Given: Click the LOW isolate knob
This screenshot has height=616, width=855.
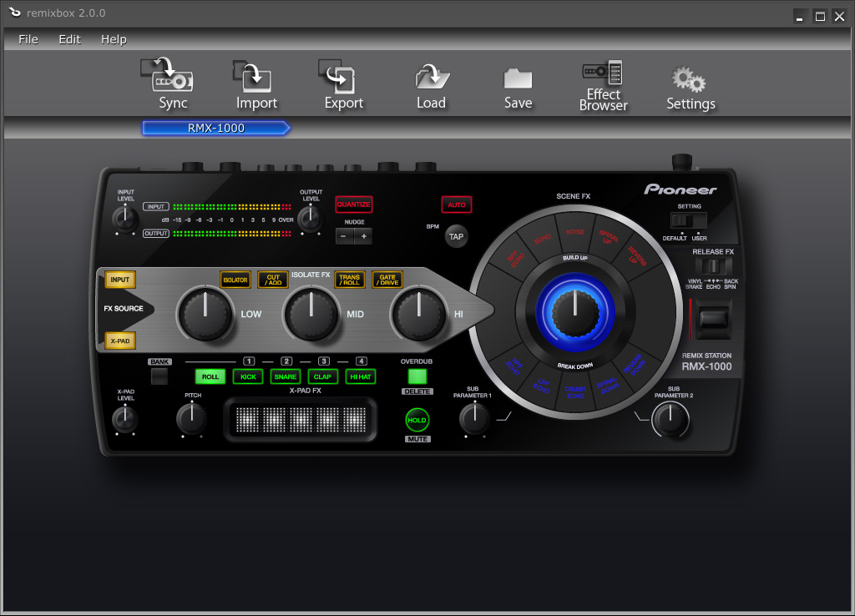Looking at the screenshot, I should [205, 314].
